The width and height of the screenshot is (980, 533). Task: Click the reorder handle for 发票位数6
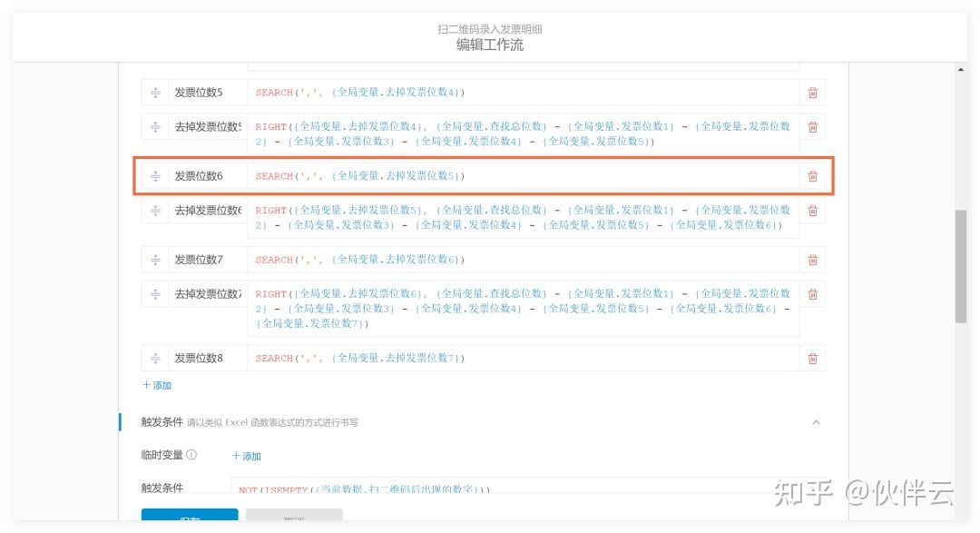pyautogui.click(x=155, y=176)
